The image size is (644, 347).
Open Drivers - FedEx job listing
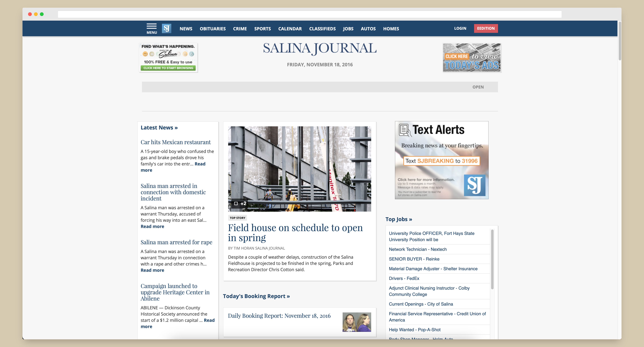point(404,278)
